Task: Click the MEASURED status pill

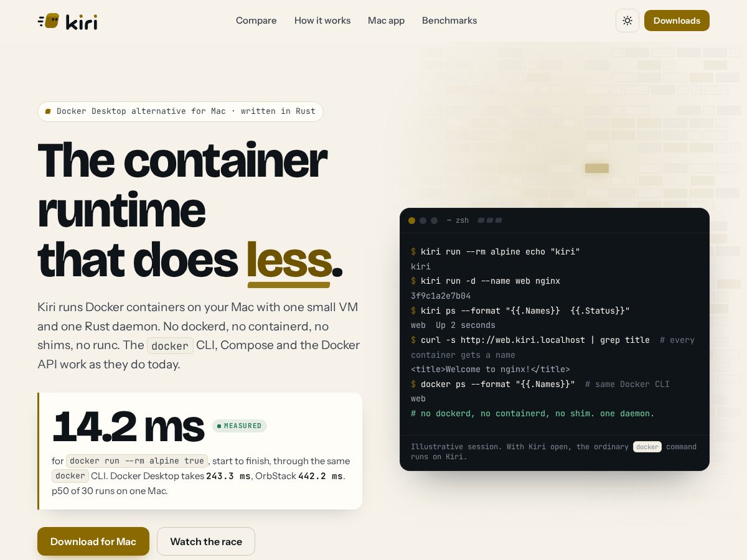Action: click(240, 426)
